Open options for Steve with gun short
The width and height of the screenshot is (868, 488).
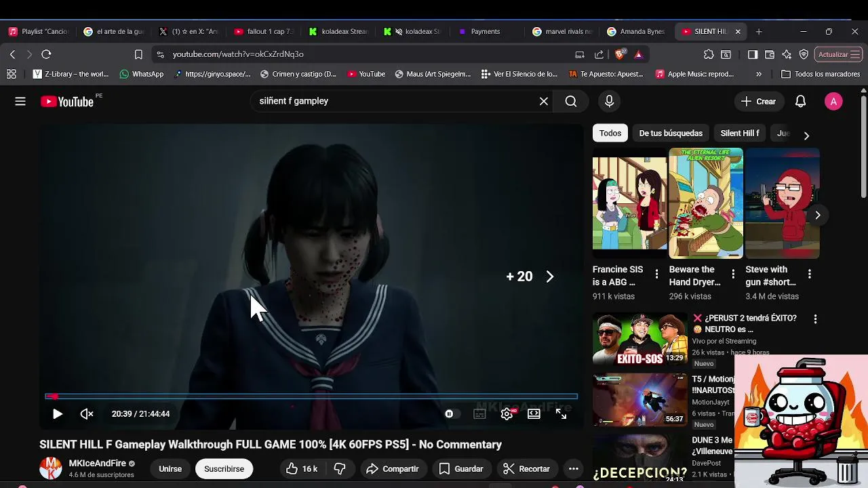(x=810, y=274)
